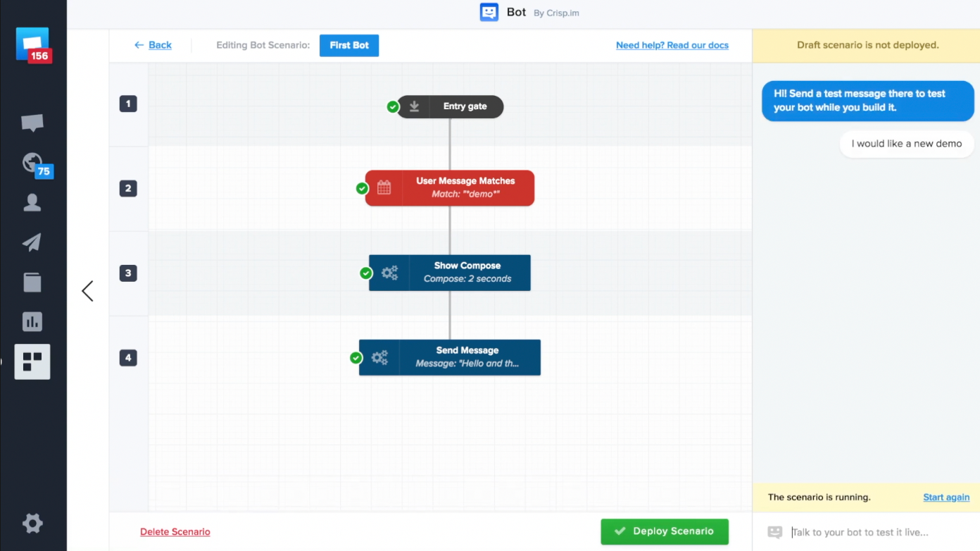The width and height of the screenshot is (980, 551).
Task: Select the Send Message block
Action: click(450, 357)
